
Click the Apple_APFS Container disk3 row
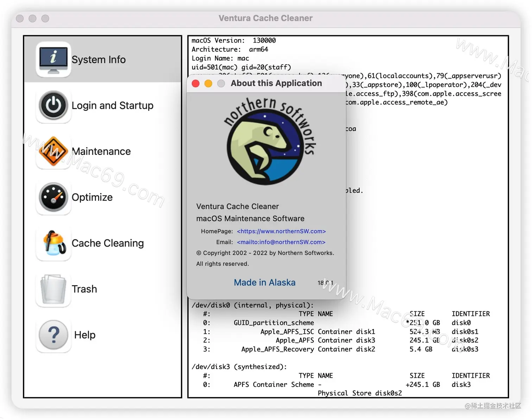coord(341,340)
